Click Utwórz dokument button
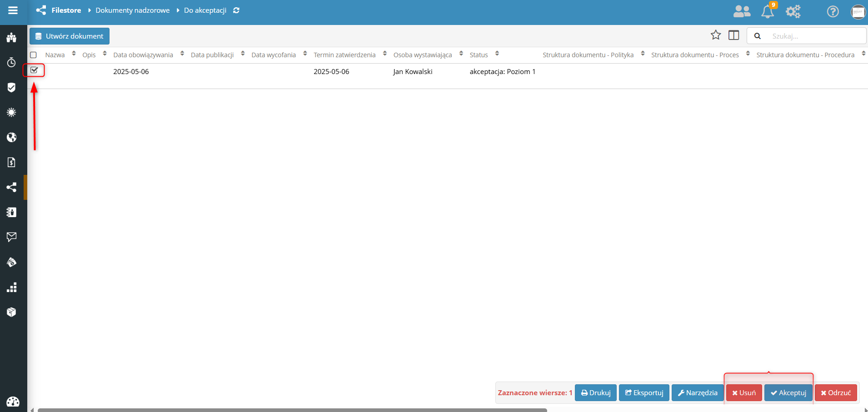The image size is (868, 412). point(70,36)
